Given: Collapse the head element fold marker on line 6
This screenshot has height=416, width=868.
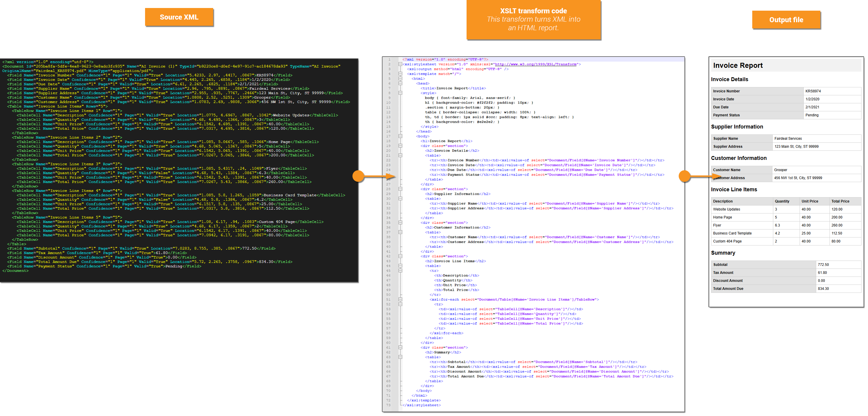Looking at the screenshot, I should click(400, 83).
